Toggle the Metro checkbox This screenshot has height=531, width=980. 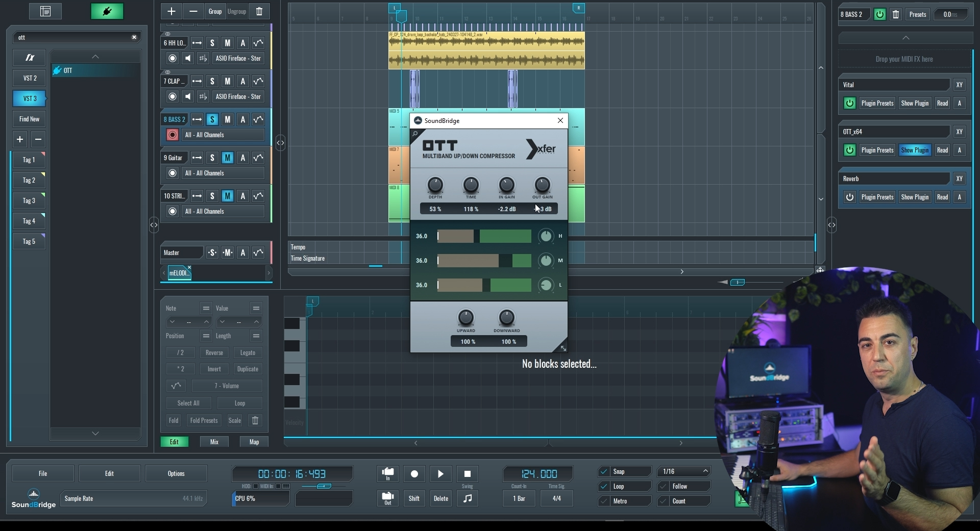604,501
